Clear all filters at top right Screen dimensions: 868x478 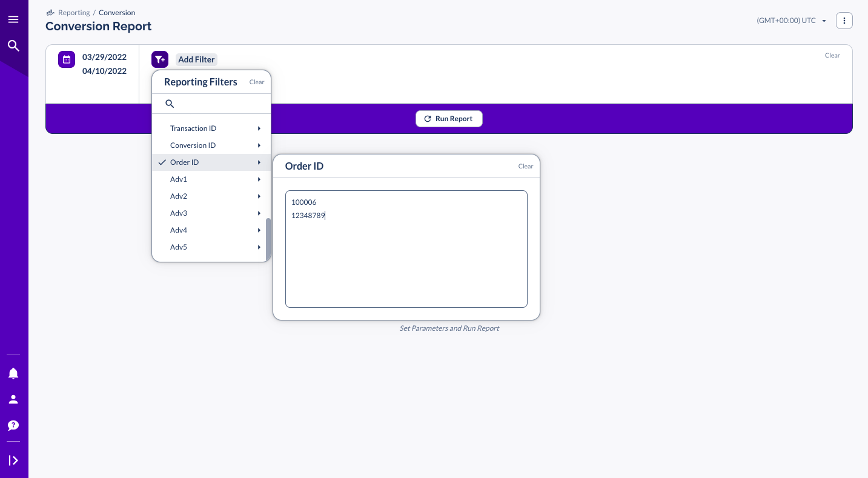[x=832, y=55]
